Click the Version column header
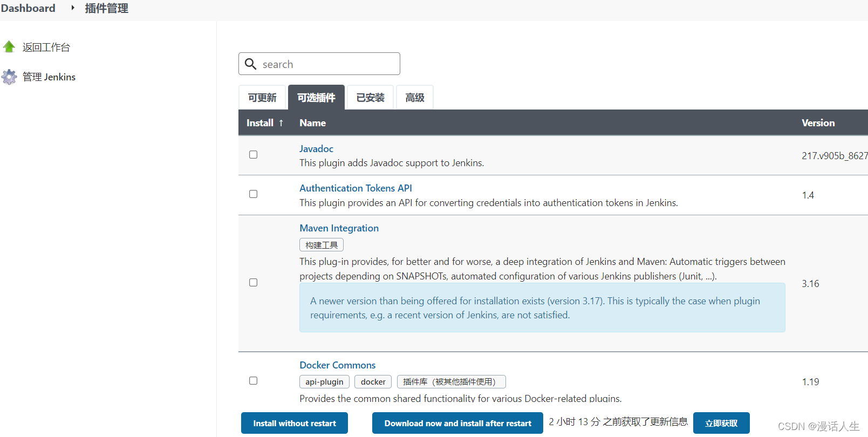 click(818, 123)
